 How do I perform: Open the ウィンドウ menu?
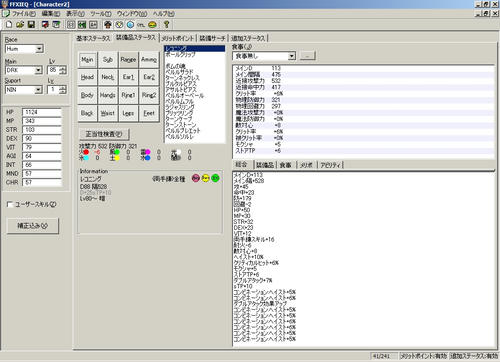132,14
